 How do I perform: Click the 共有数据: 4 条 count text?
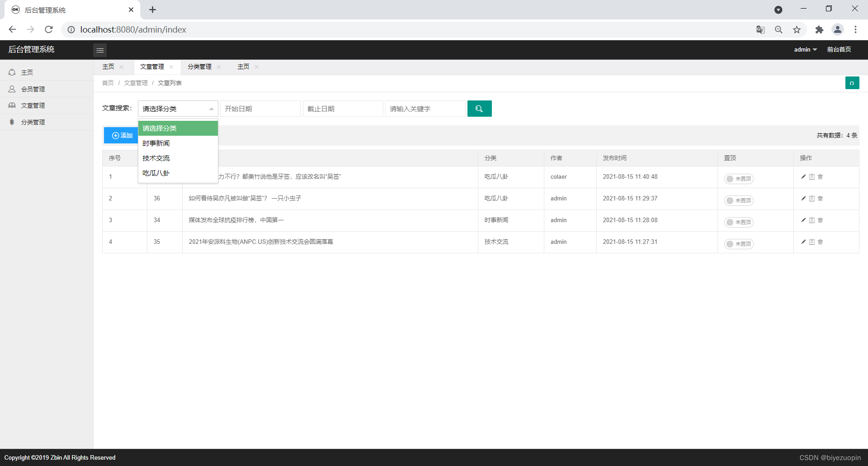tap(837, 135)
